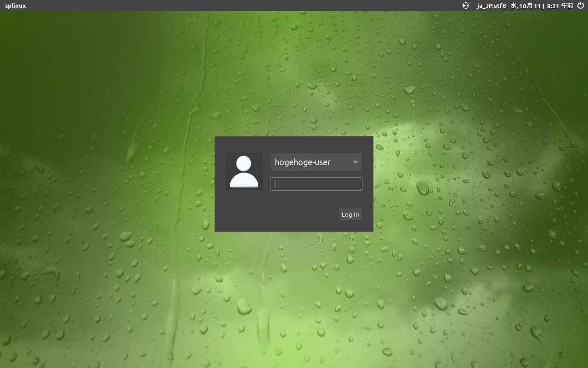
Task: Open the session selector icon in top panel
Action: click(x=465, y=6)
